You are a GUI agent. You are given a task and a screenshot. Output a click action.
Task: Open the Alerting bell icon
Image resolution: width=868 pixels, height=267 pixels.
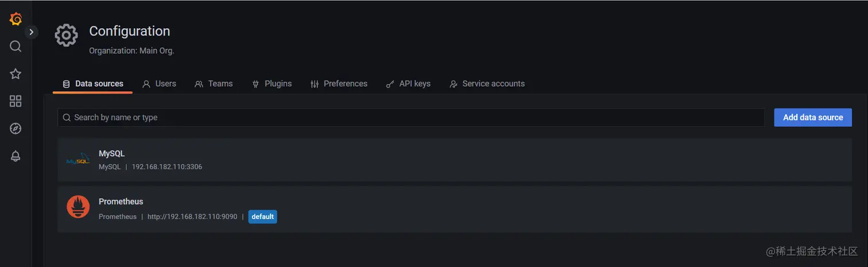tap(15, 156)
